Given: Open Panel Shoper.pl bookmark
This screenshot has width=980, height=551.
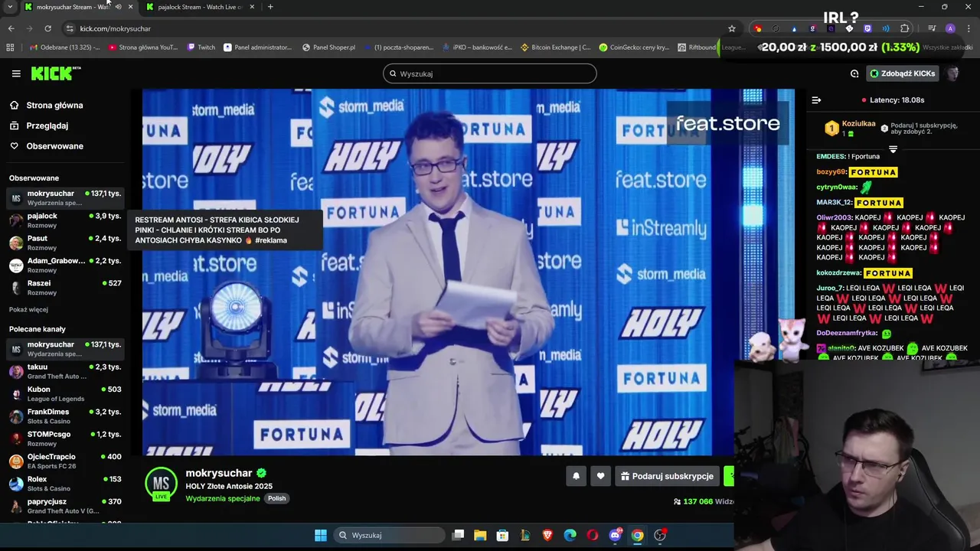Looking at the screenshot, I should tap(329, 47).
